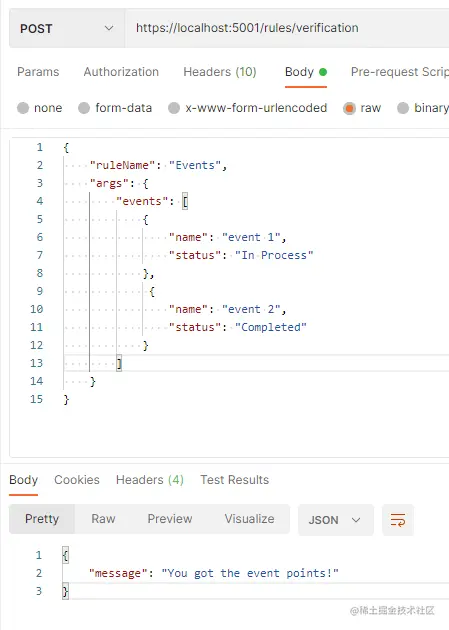Click the "ruleName" line in the editor

tap(158, 165)
